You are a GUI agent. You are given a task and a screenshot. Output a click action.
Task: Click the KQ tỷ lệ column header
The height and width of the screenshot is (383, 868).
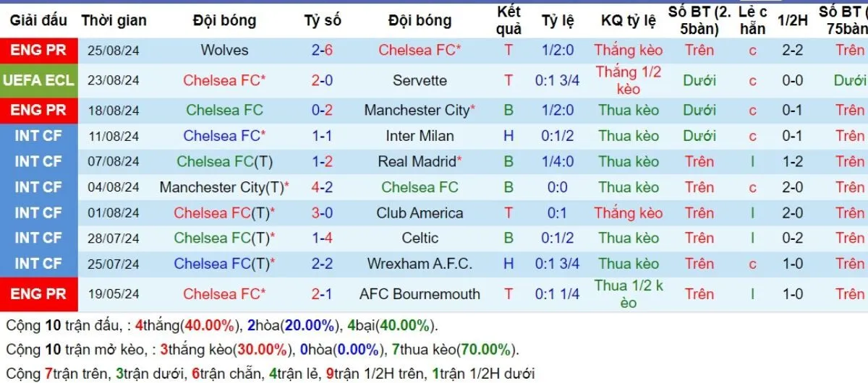click(629, 20)
